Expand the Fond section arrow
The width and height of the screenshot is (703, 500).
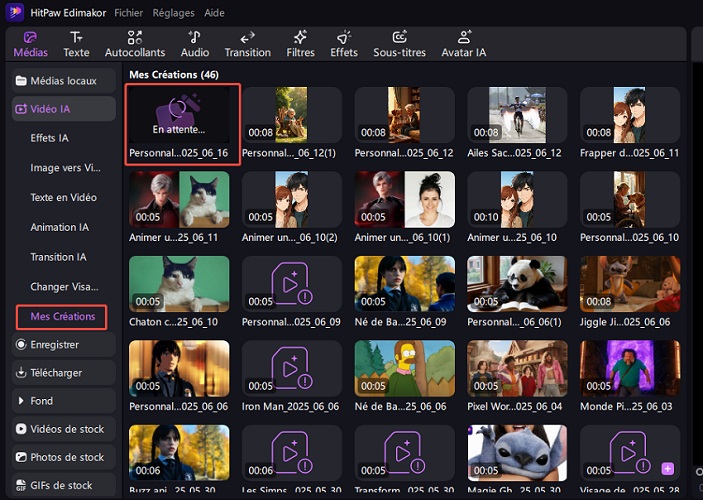coord(21,400)
